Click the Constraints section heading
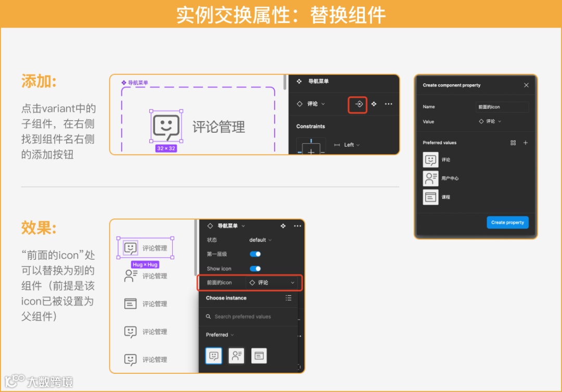This screenshot has height=392, width=562. (310, 127)
